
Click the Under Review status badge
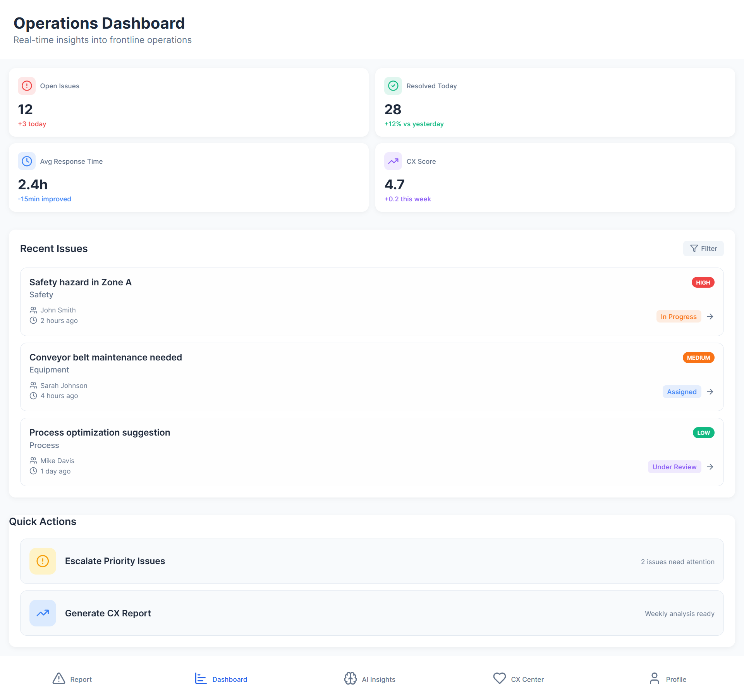coord(674,467)
